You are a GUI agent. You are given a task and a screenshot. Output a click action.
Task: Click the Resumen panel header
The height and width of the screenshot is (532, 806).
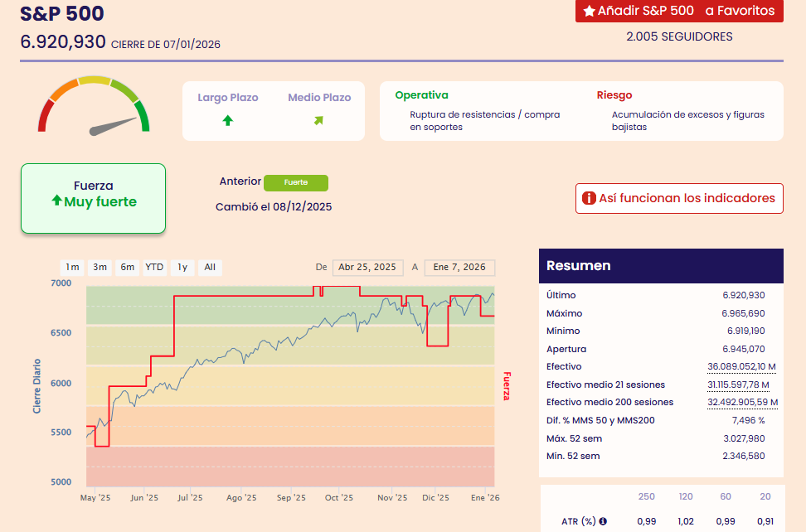661,266
